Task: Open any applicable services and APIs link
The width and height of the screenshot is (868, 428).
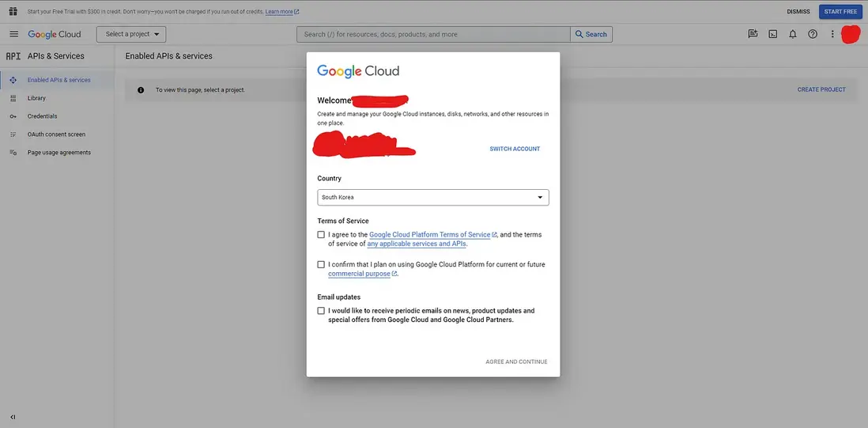Action: pyautogui.click(x=417, y=244)
